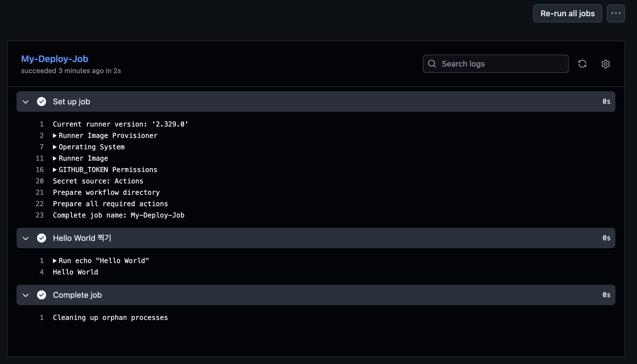
Task: Click the Complete job success checkmark
Action: click(x=42, y=295)
